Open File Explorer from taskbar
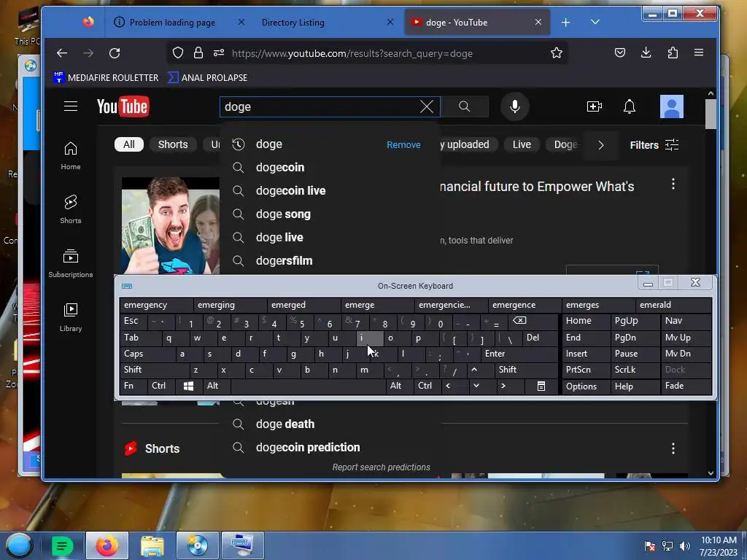This screenshot has height=560, width=747. coord(152,545)
